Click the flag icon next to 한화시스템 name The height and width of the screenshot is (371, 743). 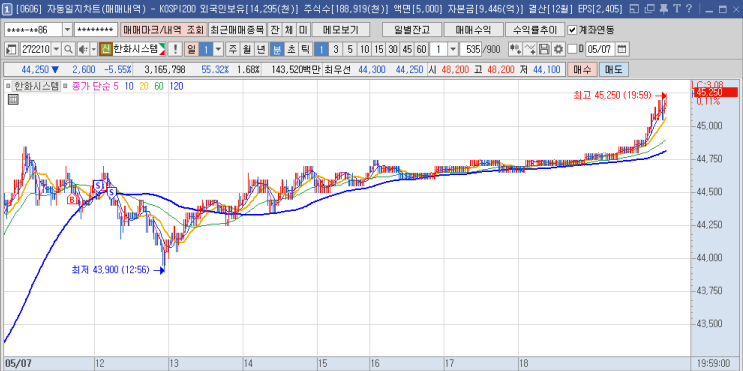162,49
